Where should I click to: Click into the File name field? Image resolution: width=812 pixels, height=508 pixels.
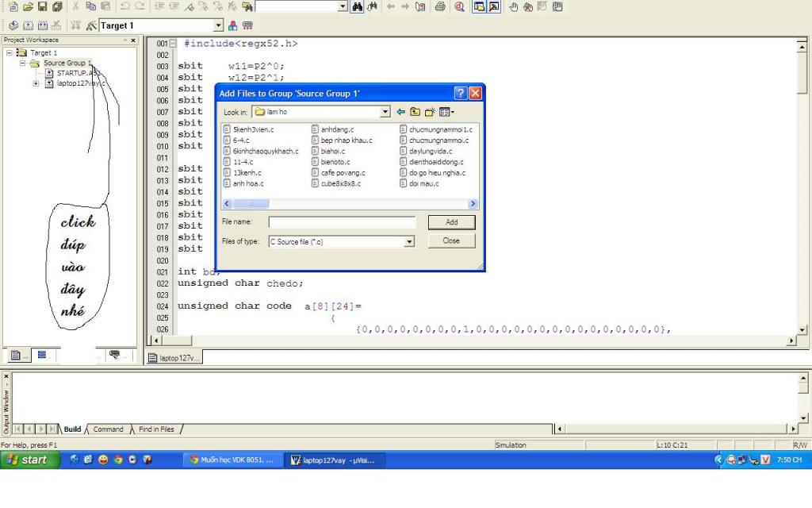(342, 222)
